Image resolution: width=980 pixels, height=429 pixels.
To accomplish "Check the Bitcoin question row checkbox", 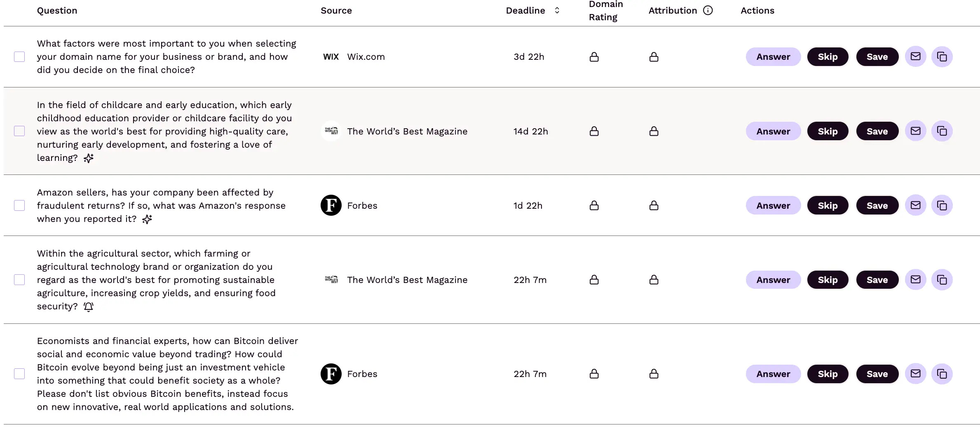I will [x=19, y=374].
